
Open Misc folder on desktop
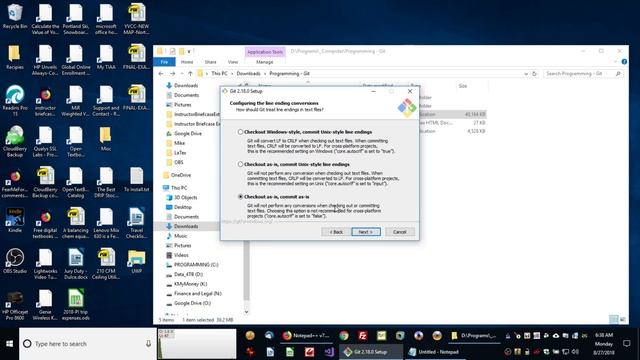point(106,139)
